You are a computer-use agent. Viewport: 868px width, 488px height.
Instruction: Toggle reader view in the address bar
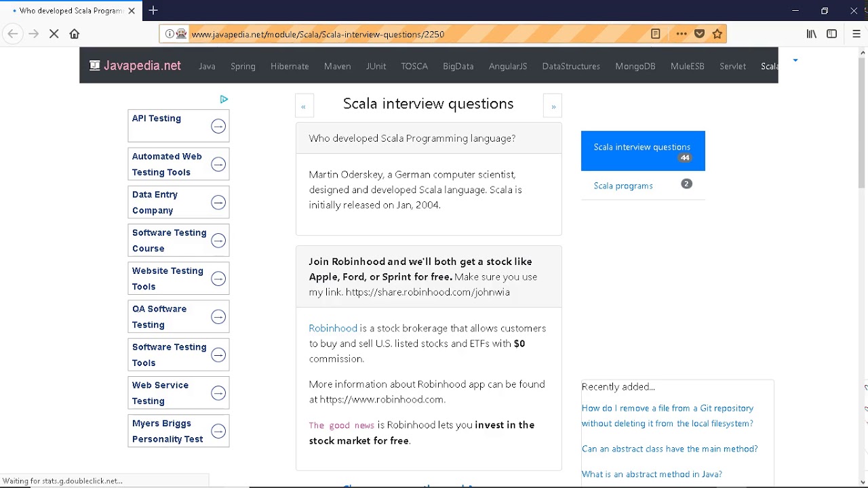point(655,34)
